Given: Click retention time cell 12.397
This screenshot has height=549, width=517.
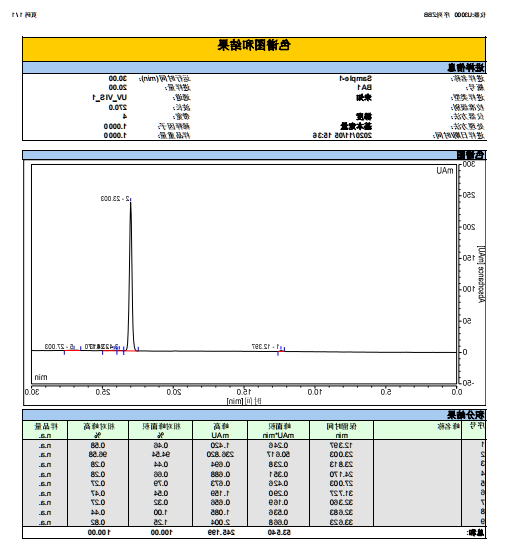Looking at the screenshot, I should 341,445.
